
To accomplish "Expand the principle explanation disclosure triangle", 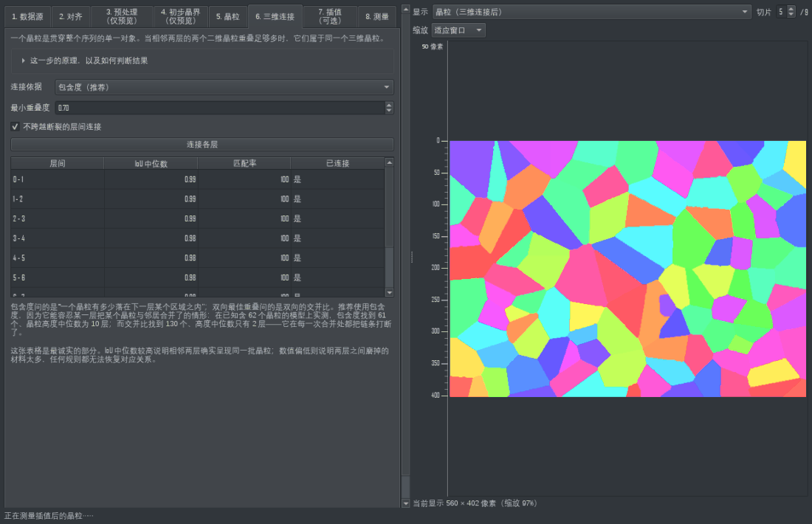I will 24,61.
